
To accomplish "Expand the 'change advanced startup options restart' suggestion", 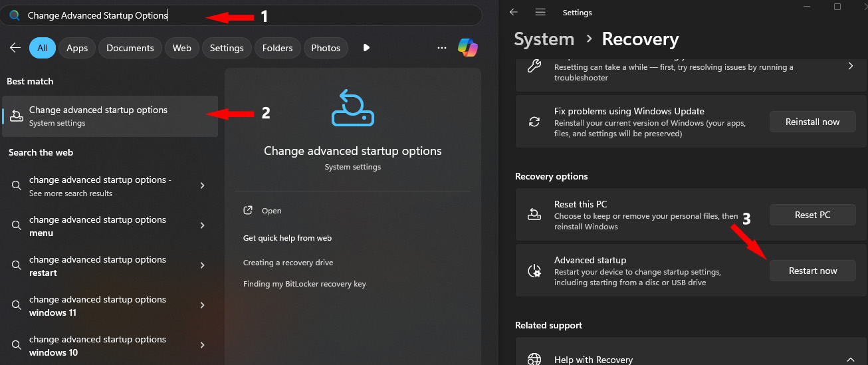I will 202,266.
